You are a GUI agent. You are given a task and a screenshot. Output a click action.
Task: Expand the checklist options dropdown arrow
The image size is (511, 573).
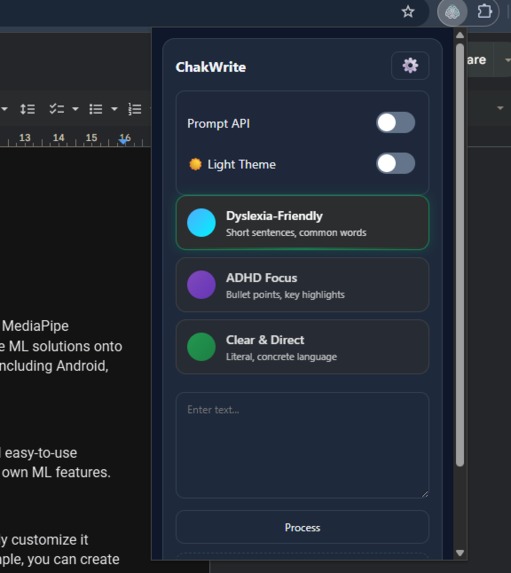click(75, 109)
